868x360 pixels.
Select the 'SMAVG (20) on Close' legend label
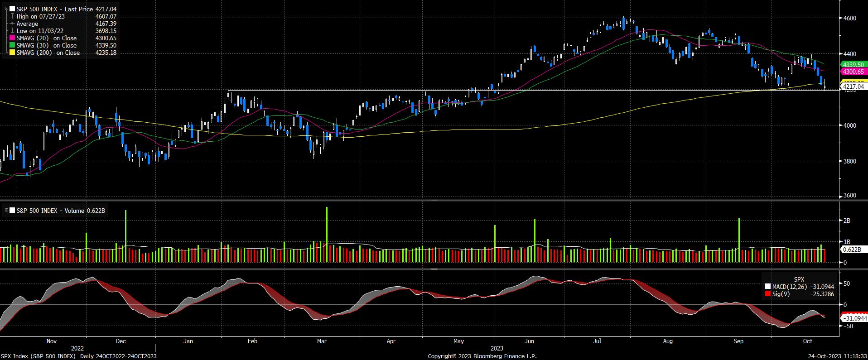(47, 38)
